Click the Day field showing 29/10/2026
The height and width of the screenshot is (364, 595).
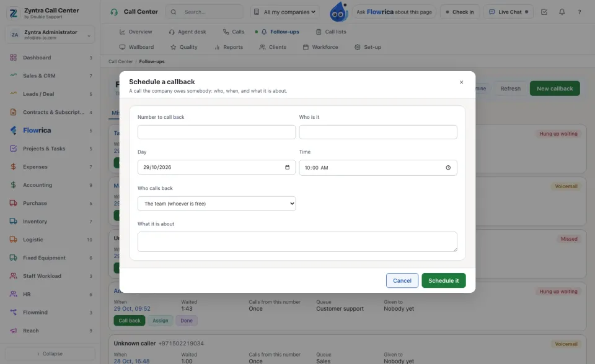pyautogui.click(x=217, y=167)
